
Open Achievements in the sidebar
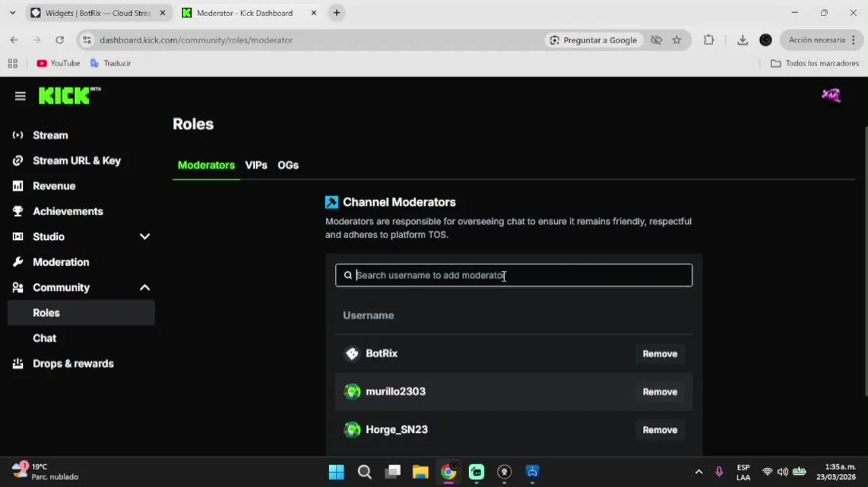pyautogui.click(x=68, y=211)
